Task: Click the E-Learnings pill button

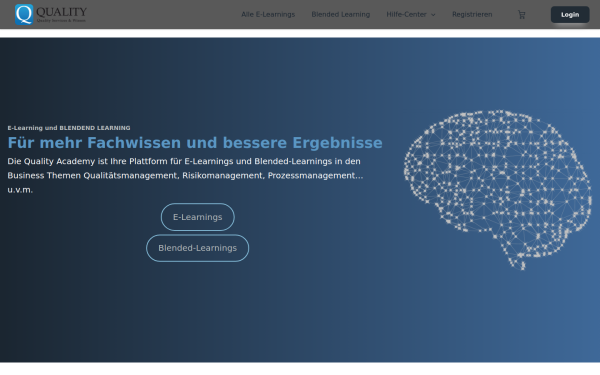Action: coord(197,217)
